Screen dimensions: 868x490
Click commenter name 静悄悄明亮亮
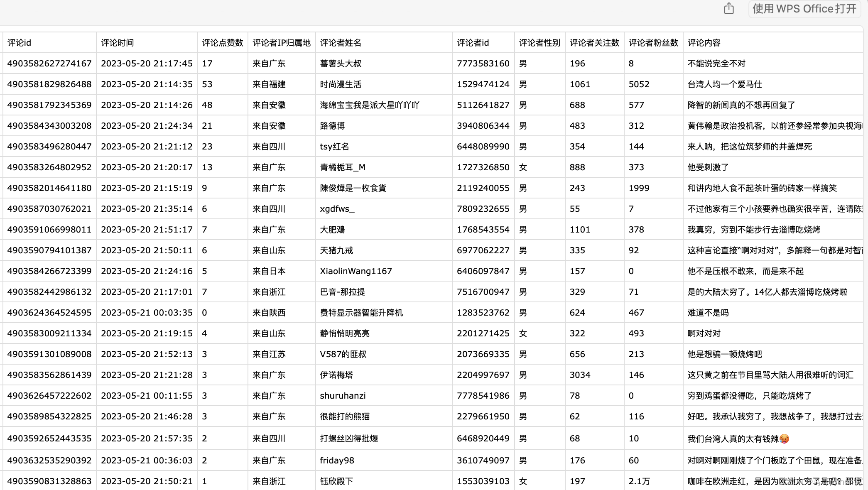click(345, 333)
